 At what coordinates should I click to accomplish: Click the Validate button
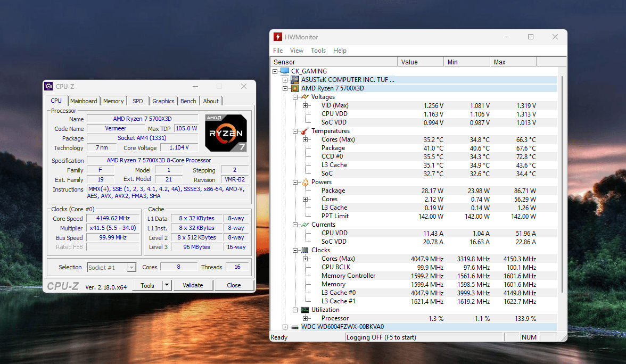[193, 285]
